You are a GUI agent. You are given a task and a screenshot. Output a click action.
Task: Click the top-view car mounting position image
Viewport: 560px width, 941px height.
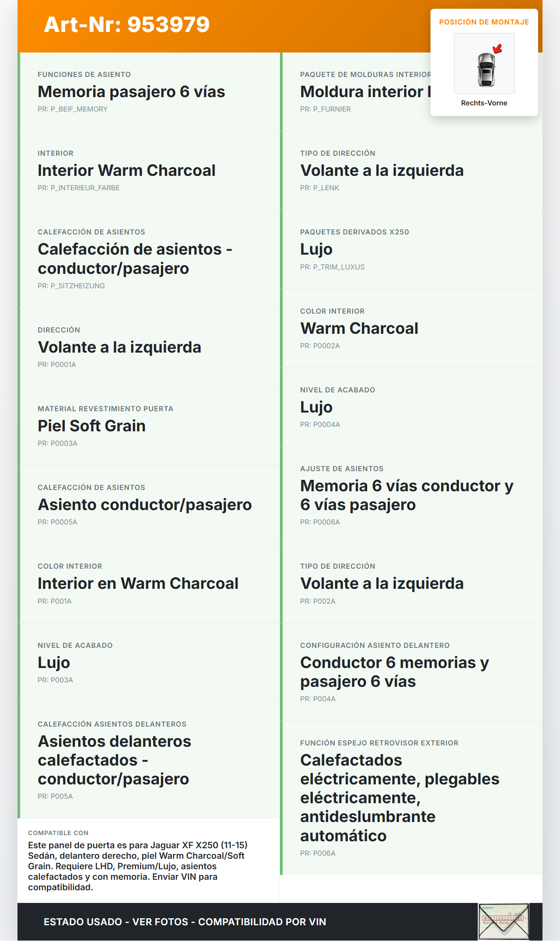pos(484,63)
